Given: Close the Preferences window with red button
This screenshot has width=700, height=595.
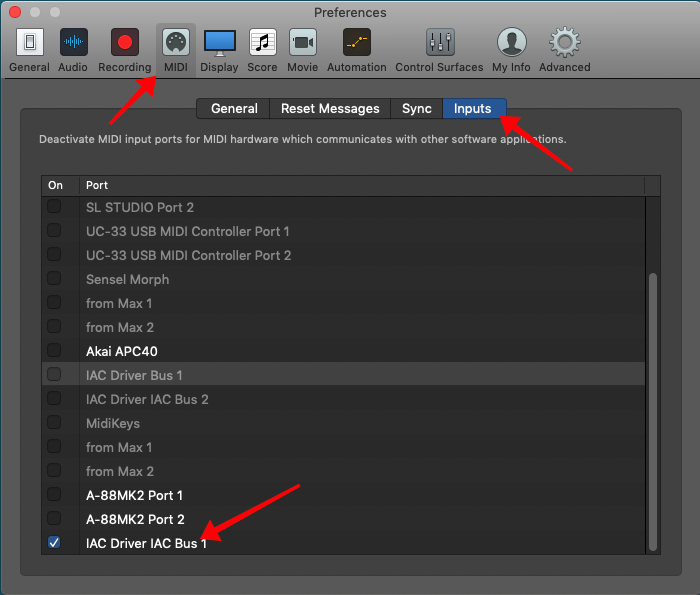Looking at the screenshot, I should tap(15, 12).
